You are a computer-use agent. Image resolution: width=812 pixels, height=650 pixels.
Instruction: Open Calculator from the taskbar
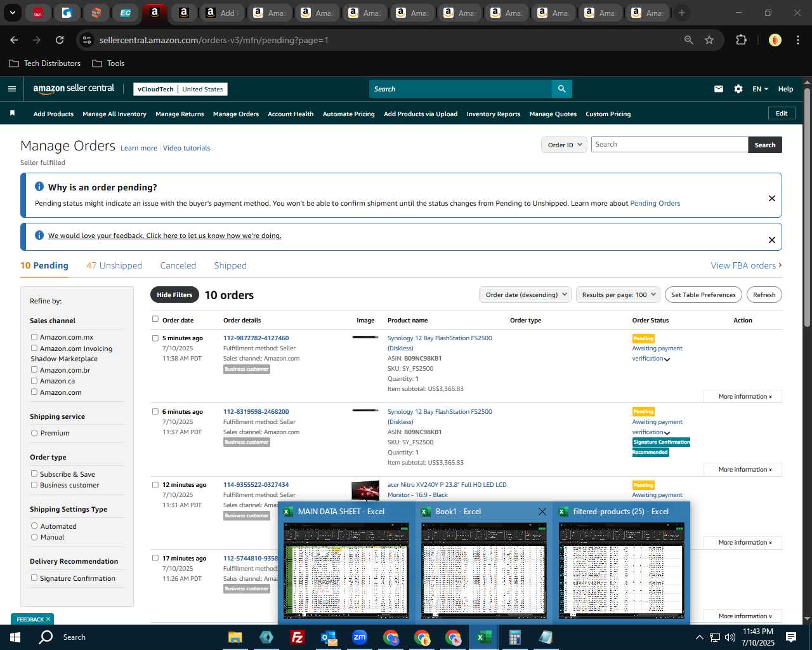click(x=514, y=637)
